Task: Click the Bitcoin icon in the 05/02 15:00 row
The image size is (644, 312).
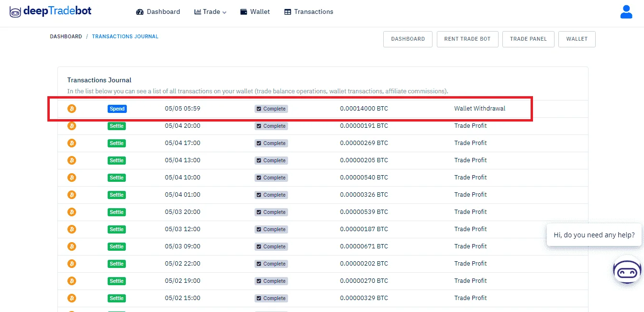Action: click(72, 298)
